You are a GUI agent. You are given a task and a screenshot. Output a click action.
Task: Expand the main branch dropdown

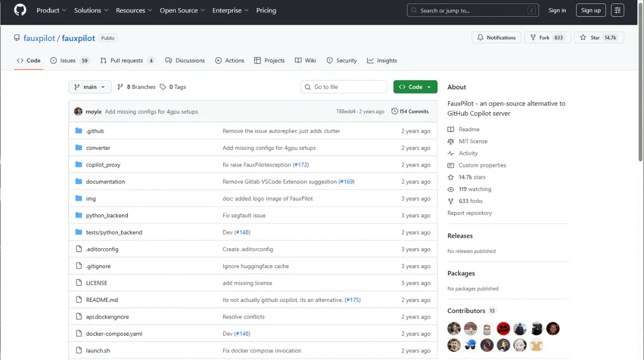[90, 87]
